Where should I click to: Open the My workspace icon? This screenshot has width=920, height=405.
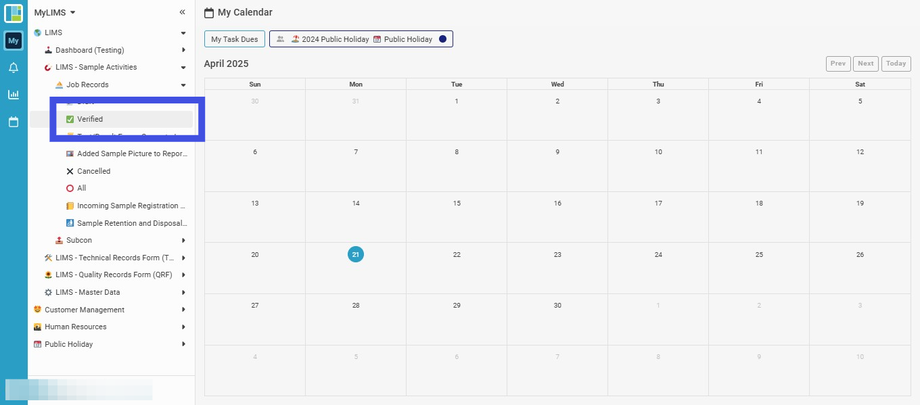(13, 40)
